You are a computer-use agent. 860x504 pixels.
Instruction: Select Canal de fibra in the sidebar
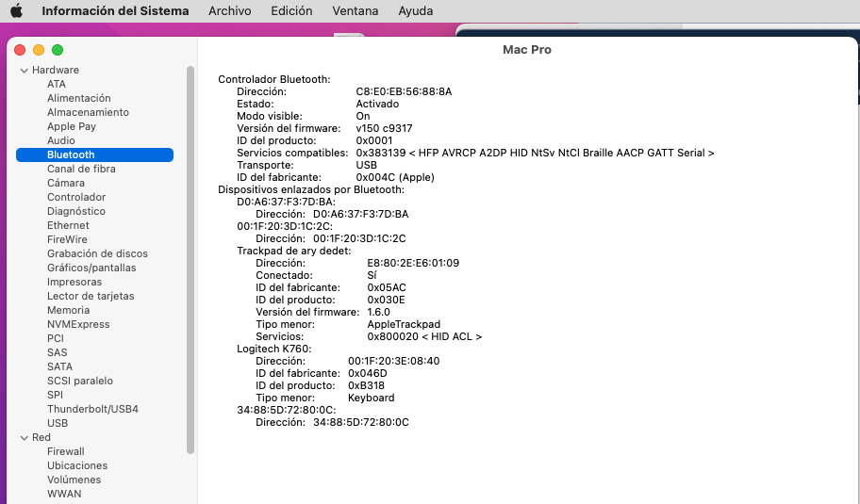pos(81,169)
